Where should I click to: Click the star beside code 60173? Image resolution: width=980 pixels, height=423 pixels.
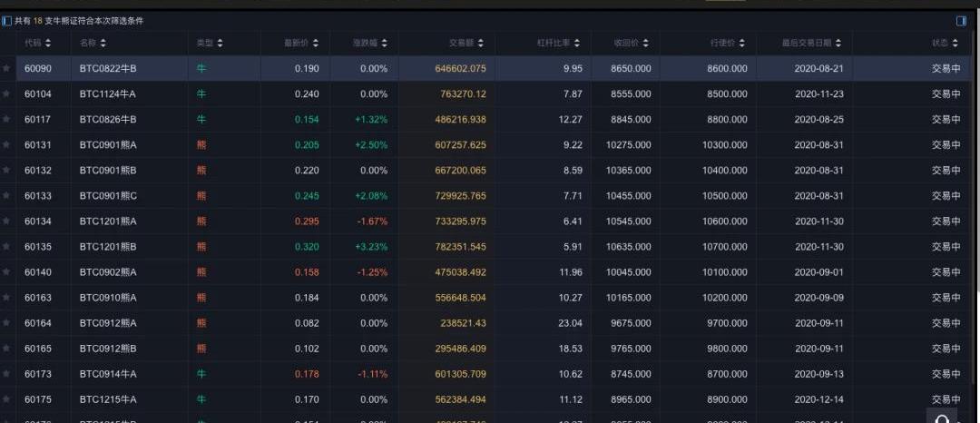7,374
